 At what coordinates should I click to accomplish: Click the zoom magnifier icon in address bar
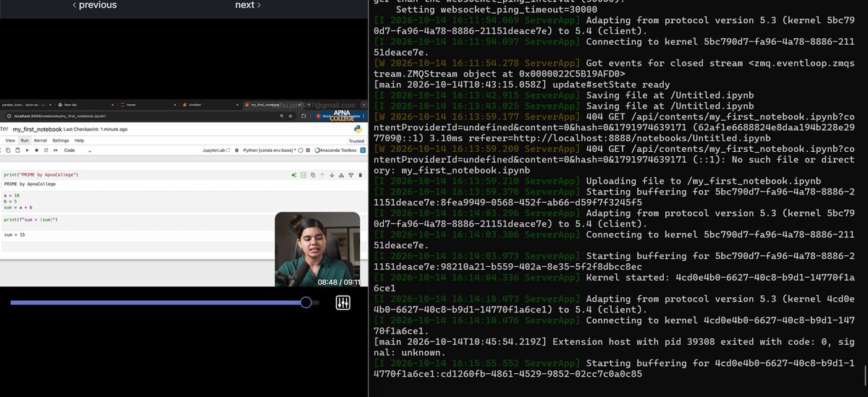coord(282,116)
